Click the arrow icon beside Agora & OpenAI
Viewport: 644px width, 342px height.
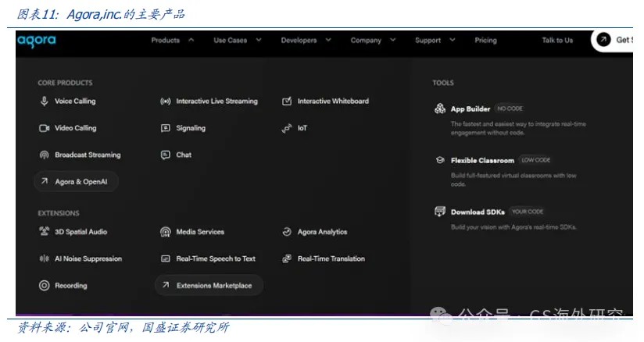click(x=45, y=181)
